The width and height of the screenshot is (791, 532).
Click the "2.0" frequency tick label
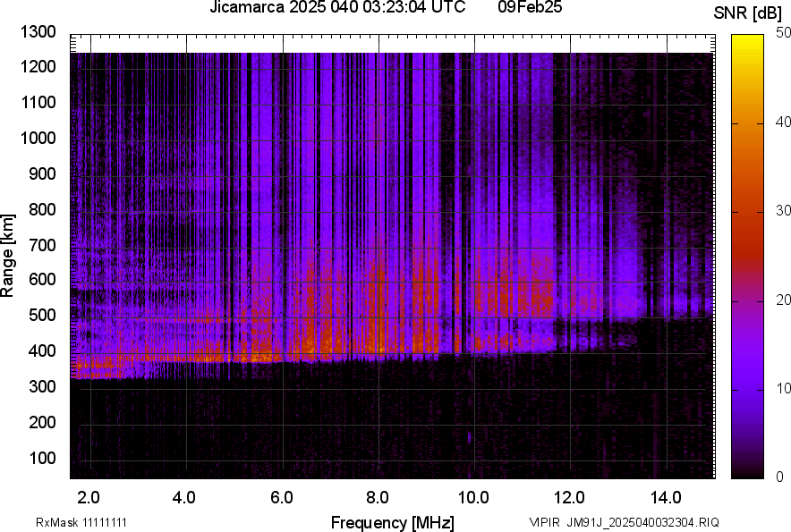(x=89, y=497)
